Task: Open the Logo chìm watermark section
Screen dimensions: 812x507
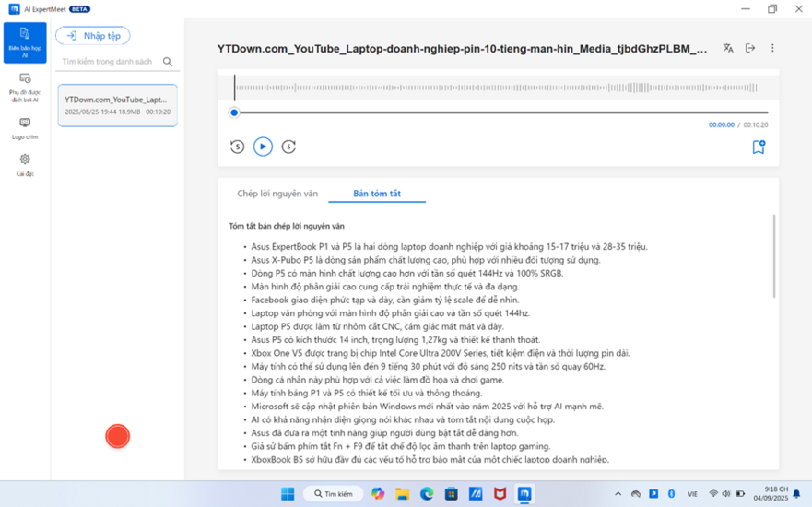Action: (x=24, y=128)
